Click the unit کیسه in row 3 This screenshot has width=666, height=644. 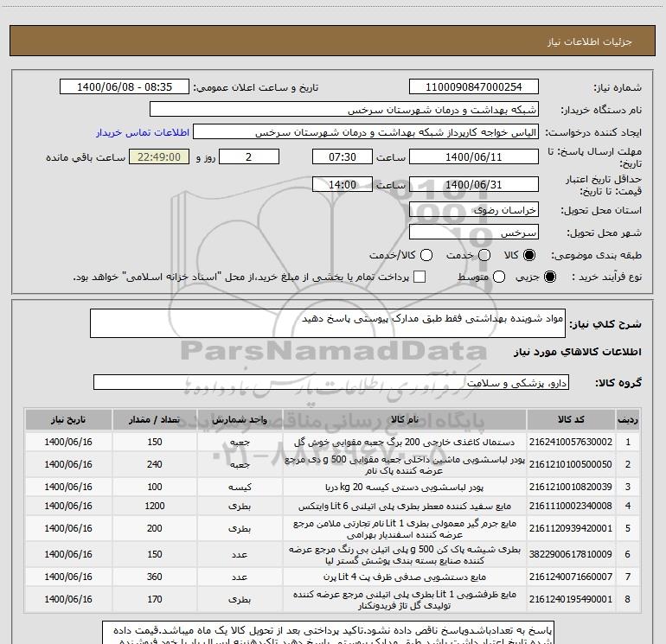pyautogui.click(x=240, y=487)
